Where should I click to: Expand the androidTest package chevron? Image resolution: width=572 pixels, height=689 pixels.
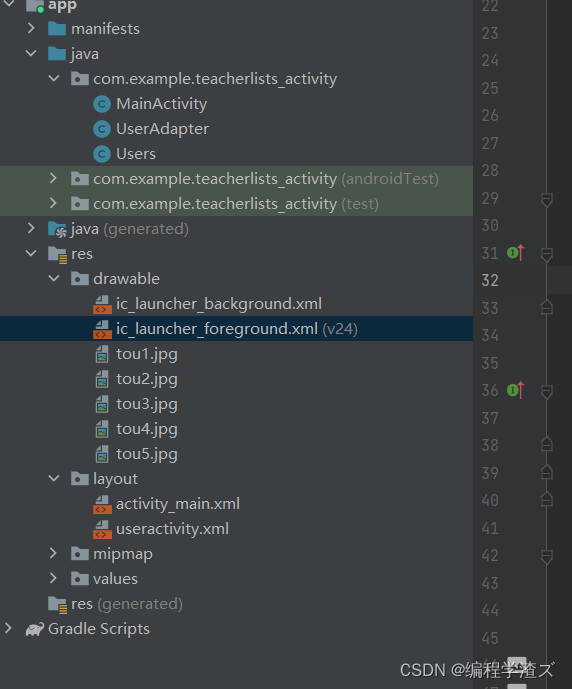tap(53, 178)
